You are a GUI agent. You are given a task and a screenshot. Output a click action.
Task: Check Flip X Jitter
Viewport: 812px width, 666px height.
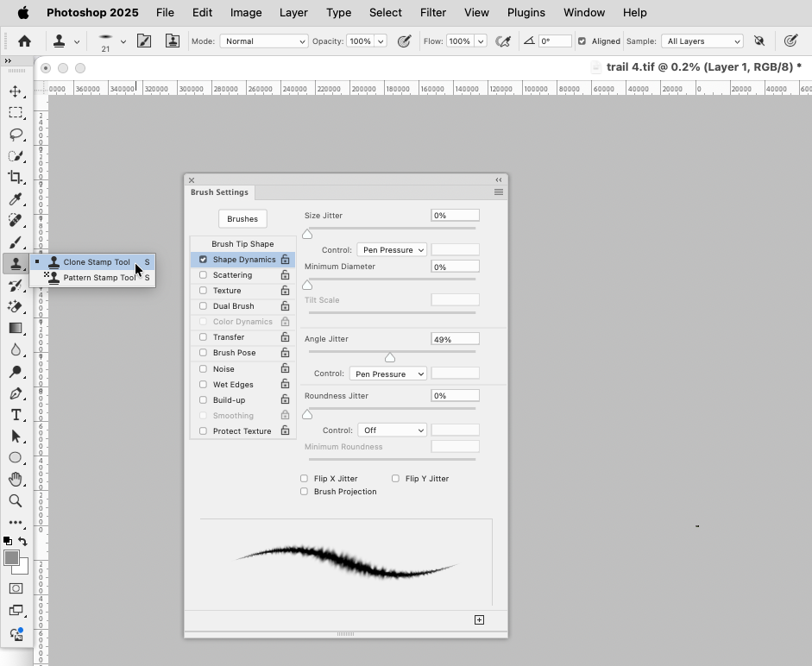[x=304, y=479]
